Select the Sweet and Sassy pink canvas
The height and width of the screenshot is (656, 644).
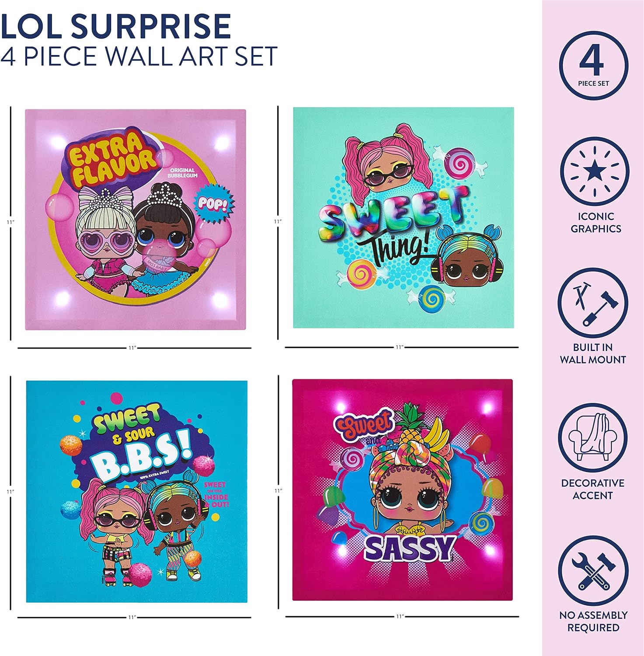tap(403, 490)
